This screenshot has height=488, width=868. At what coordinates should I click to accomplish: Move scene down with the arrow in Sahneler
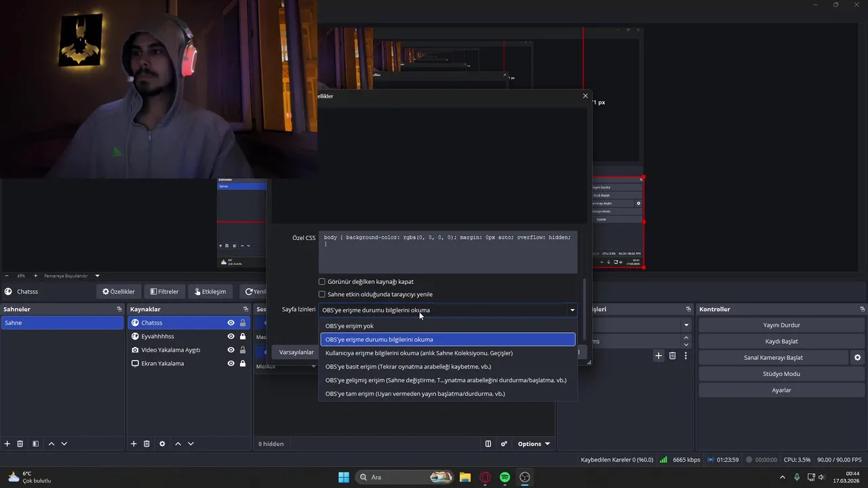64,444
